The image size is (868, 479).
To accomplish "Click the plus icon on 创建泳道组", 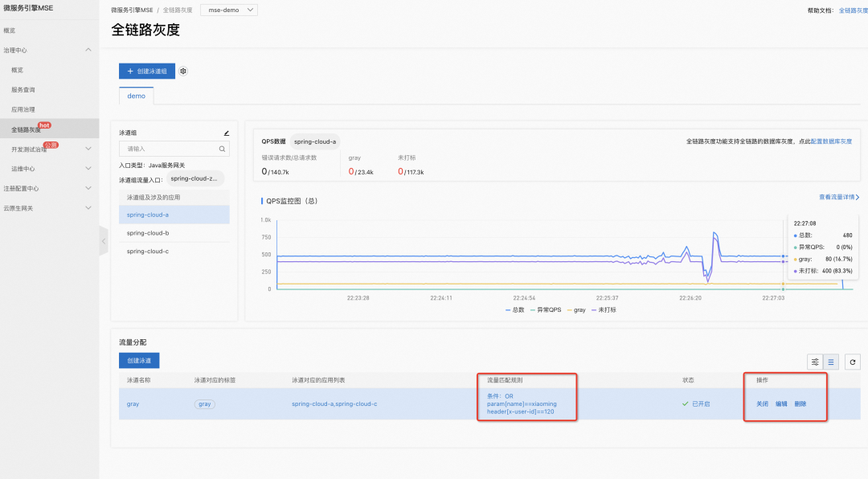I will pos(131,71).
